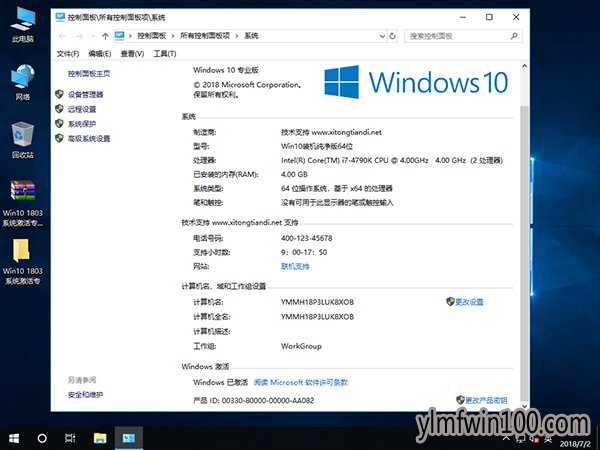Open the 此电脑 desktop icon
Viewport: 600px width, 450px height.
[23, 24]
